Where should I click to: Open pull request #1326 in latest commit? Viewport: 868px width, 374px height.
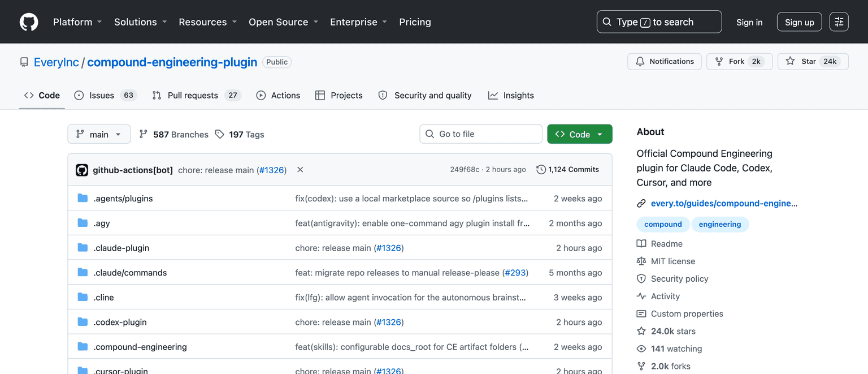point(271,170)
